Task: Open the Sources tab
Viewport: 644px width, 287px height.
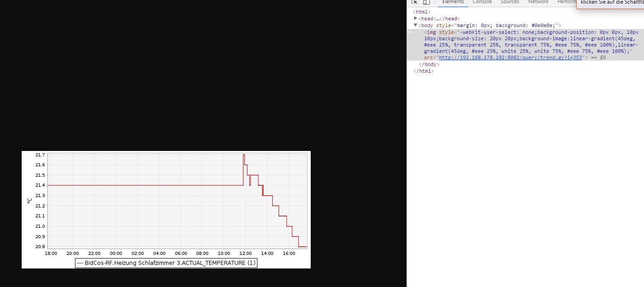Action: pyautogui.click(x=510, y=2)
